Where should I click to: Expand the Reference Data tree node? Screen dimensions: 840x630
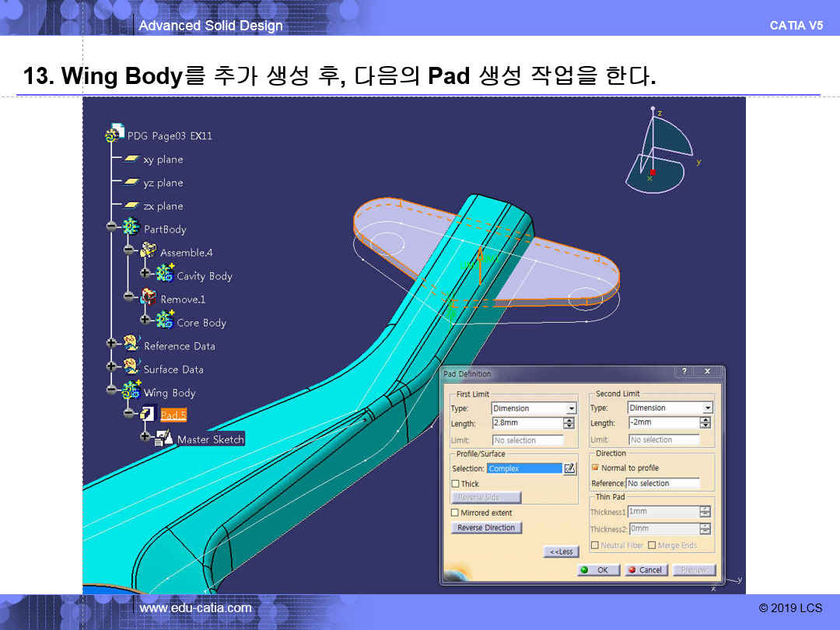(111, 343)
